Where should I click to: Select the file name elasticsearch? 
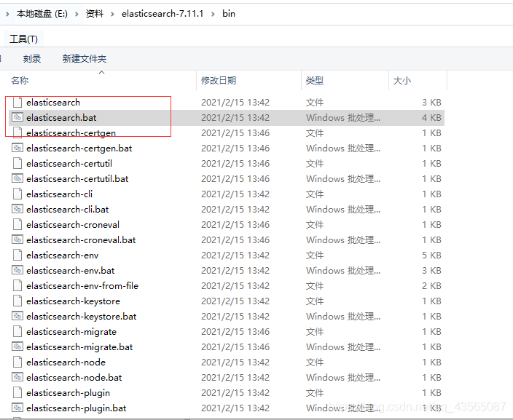pyautogui.click(x=53, y=103)
